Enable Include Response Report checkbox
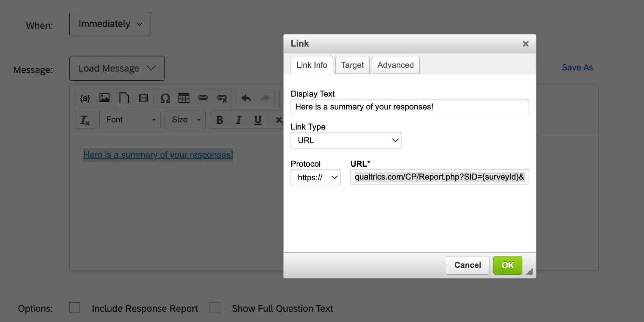Screen dimensions: 644x322 (x=75, y=308)
